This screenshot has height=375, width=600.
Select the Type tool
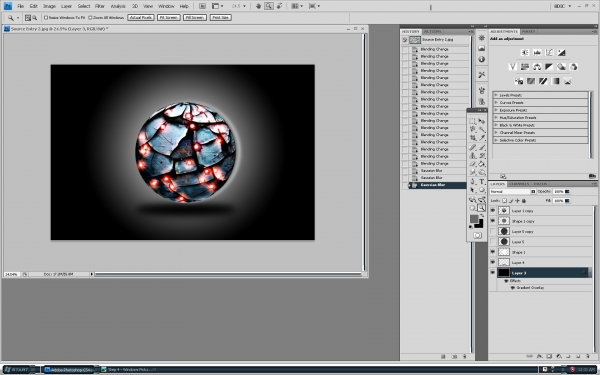(x=482, y=182)
